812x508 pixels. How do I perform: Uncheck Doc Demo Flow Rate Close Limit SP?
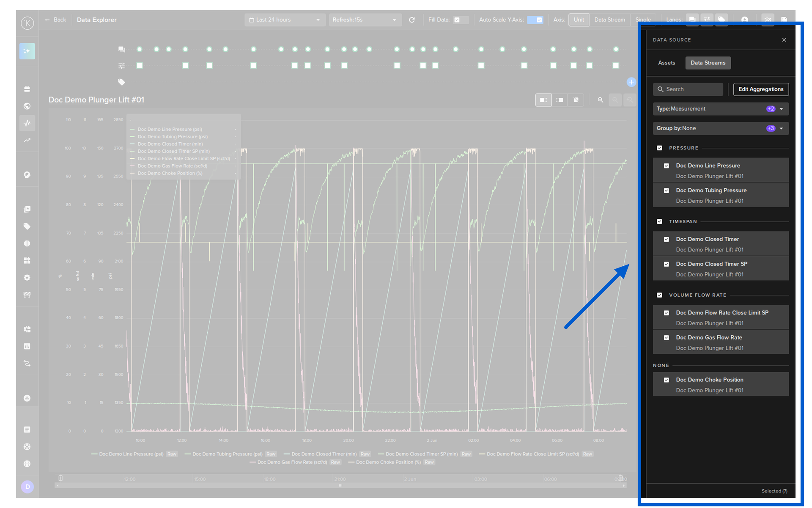click(667, 313)
